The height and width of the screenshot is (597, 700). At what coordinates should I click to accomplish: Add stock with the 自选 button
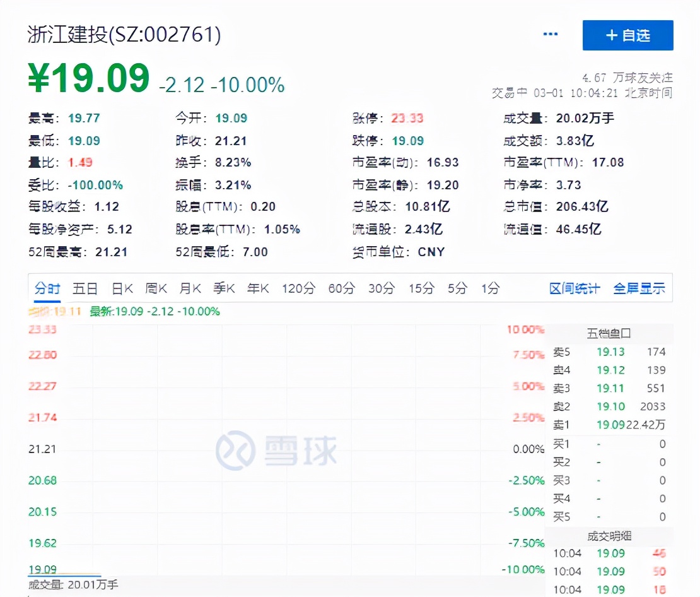coord(627,35)
